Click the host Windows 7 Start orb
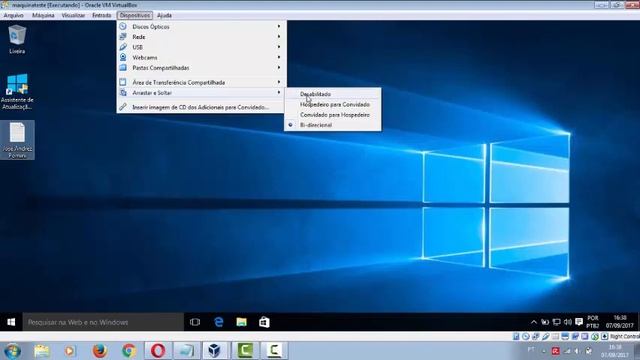 (x=12, y=351)
